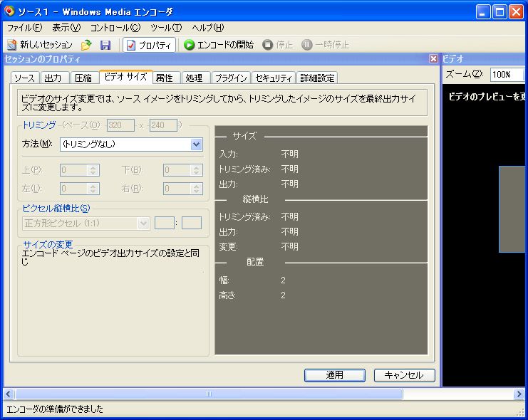Select the 出力 tab
Image resolution: width=528 pixels, height=420 pixels.
pyautogui.click(x=53, y=78)
